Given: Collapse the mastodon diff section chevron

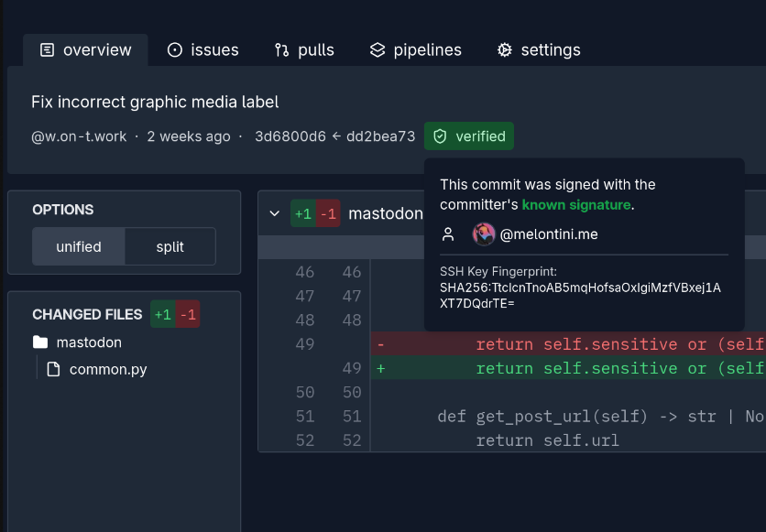Looking at the screenshot, I should [275, 212].
